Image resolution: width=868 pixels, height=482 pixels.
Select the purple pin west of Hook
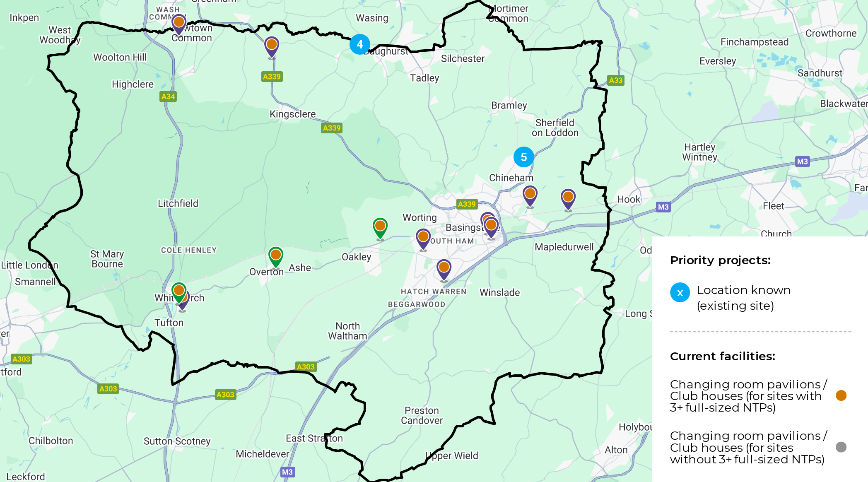tap(568, 200)
